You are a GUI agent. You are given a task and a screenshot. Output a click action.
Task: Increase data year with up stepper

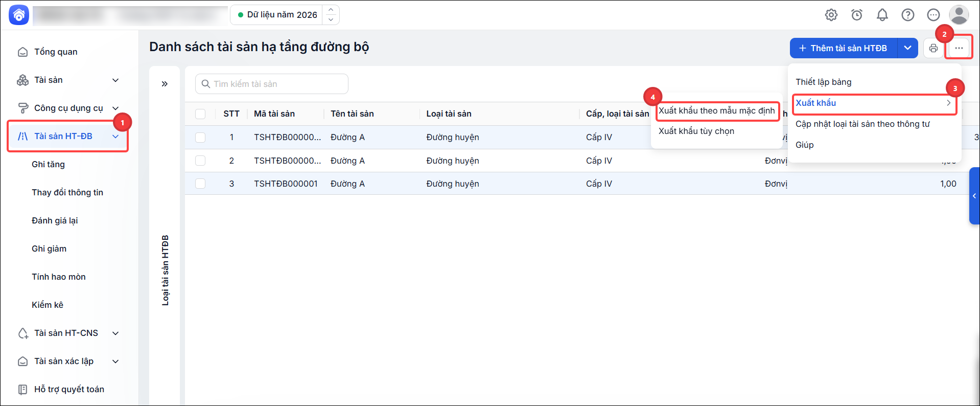[x=331, y=10]
